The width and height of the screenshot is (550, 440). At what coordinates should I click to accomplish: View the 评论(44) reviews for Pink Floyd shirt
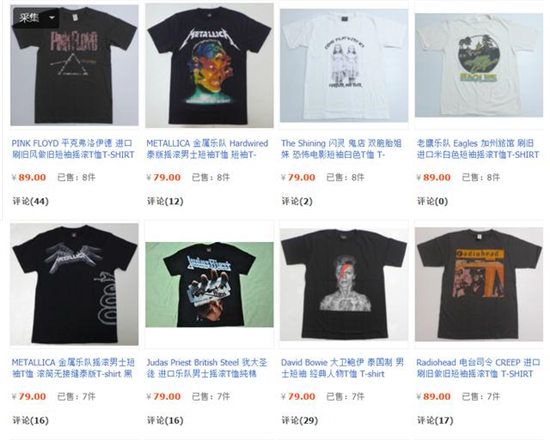pyautogui.click(x=31, y=201)
